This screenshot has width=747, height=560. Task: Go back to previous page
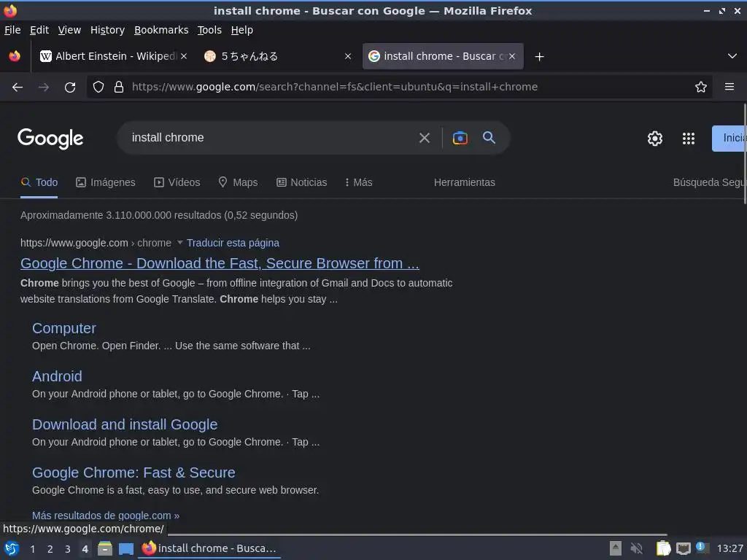click(18, 87)
